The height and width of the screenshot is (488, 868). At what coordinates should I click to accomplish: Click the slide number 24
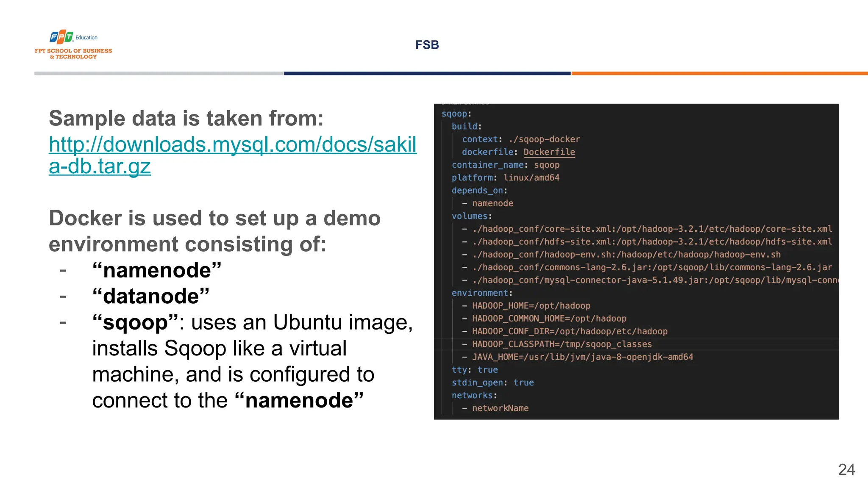pos(846,469)
